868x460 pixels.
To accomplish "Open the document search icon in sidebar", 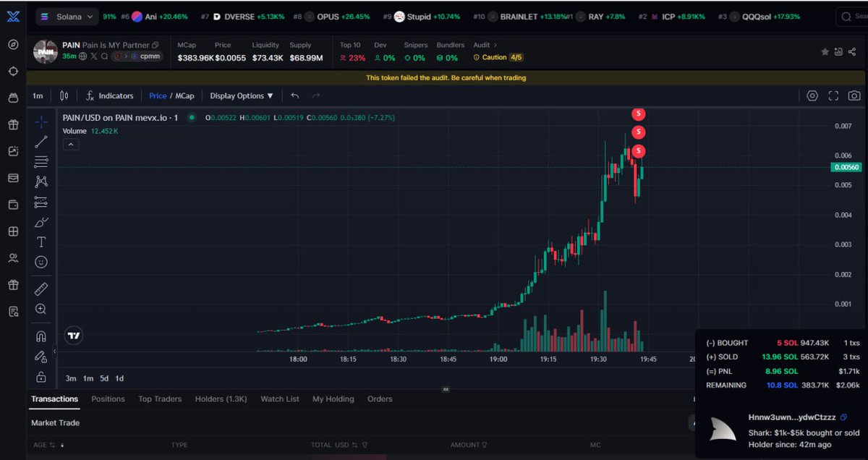I will (x=13, y=312).
